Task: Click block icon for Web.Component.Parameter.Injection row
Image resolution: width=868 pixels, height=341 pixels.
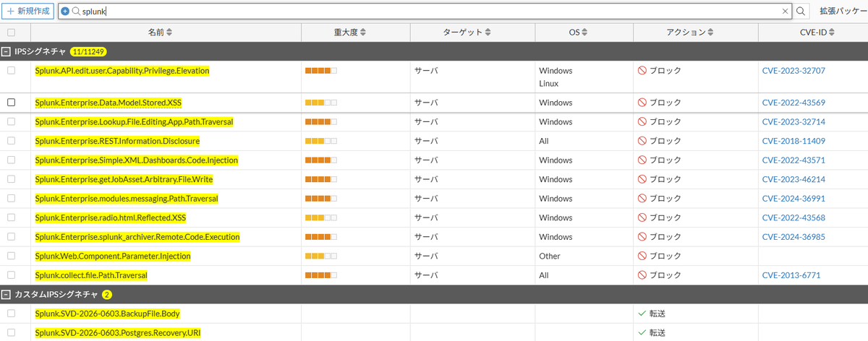Action: 642,256
